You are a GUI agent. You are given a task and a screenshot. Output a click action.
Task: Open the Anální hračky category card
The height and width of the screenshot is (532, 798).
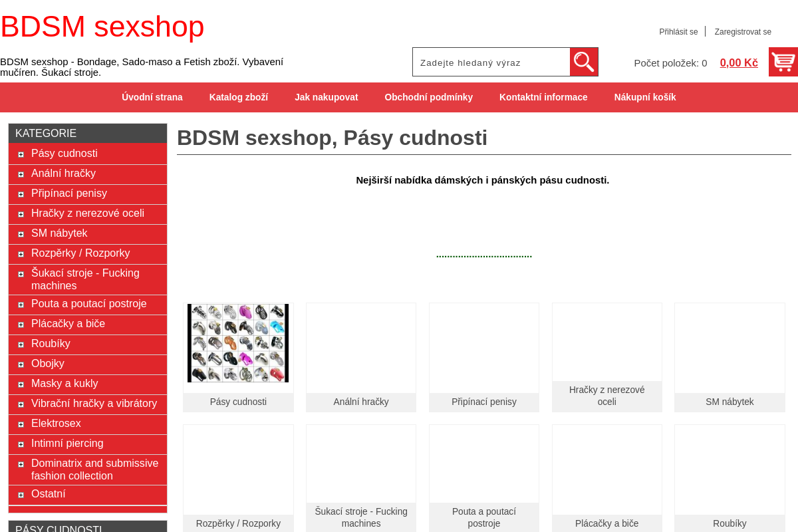[x=361, y=357]
